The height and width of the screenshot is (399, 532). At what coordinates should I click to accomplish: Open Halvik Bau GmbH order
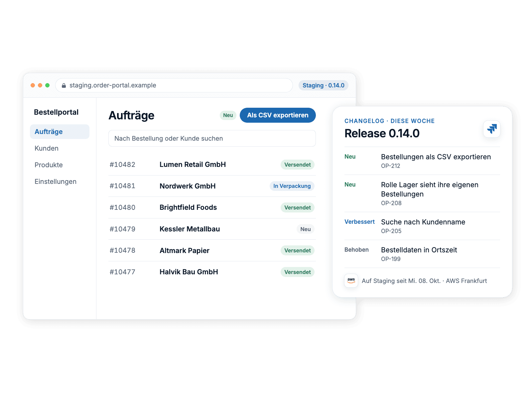tap(189, 272)
